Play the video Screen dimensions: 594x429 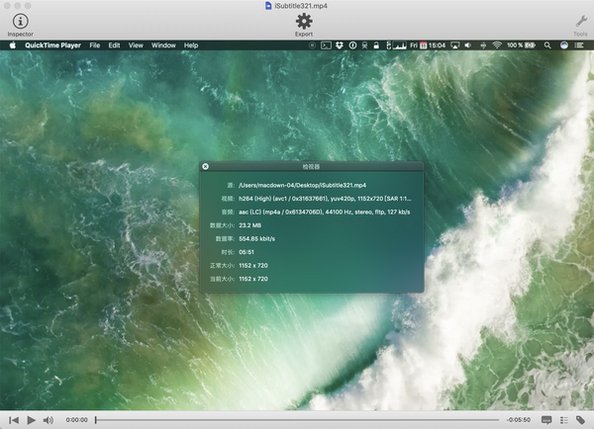[x=31, y=420]
